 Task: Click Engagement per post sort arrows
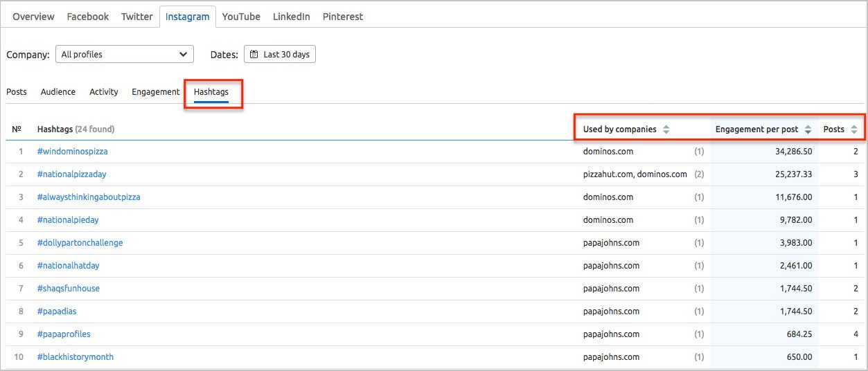[x=808, y=129]
